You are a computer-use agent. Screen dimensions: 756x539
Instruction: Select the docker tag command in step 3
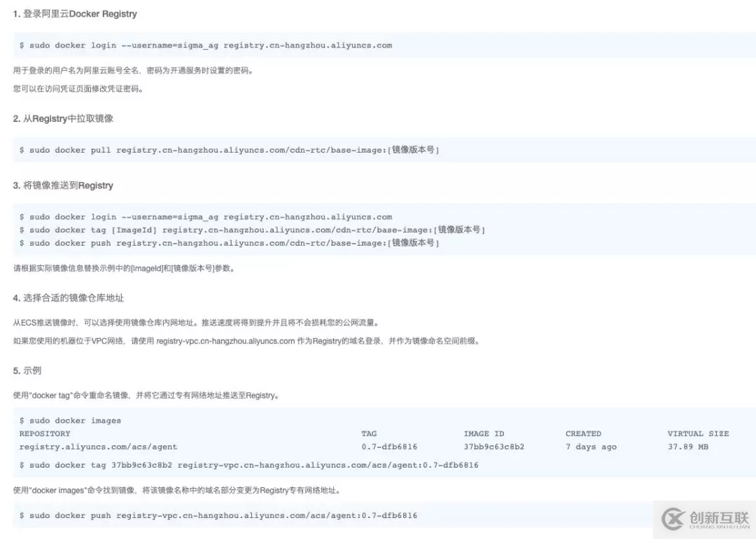tap(252, 230)
